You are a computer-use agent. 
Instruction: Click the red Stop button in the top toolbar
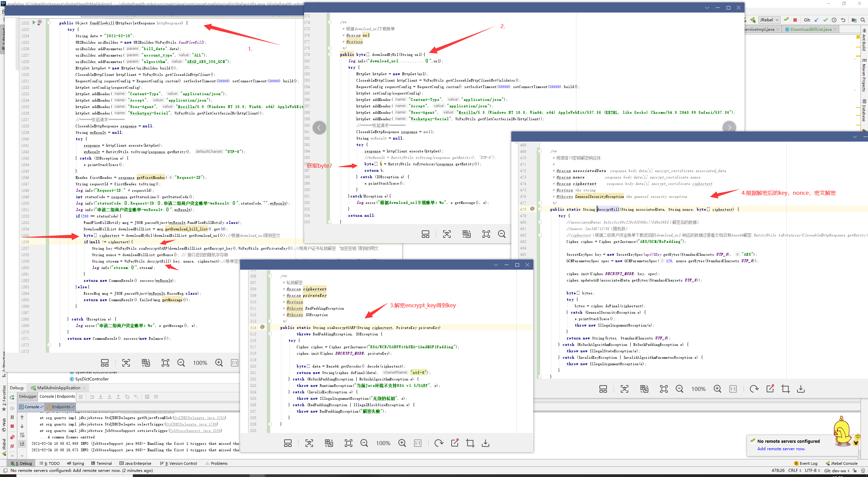pyautogui.click(x=795, y=20)
